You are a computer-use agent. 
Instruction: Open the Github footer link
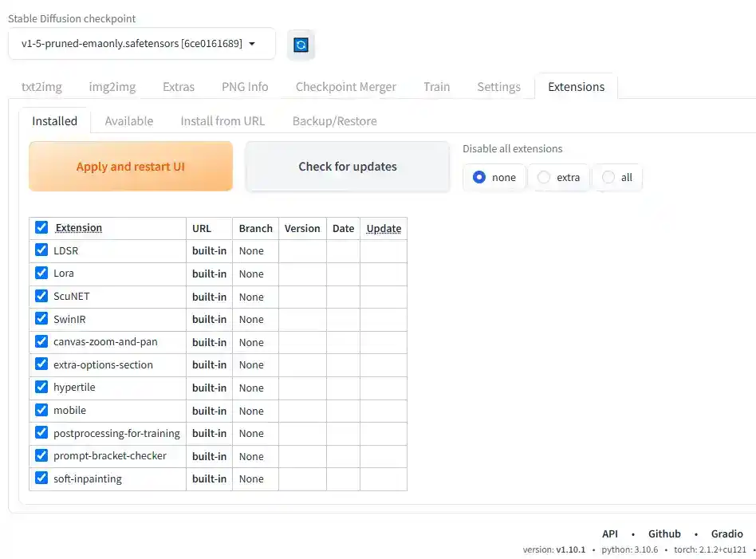point(664,534)
